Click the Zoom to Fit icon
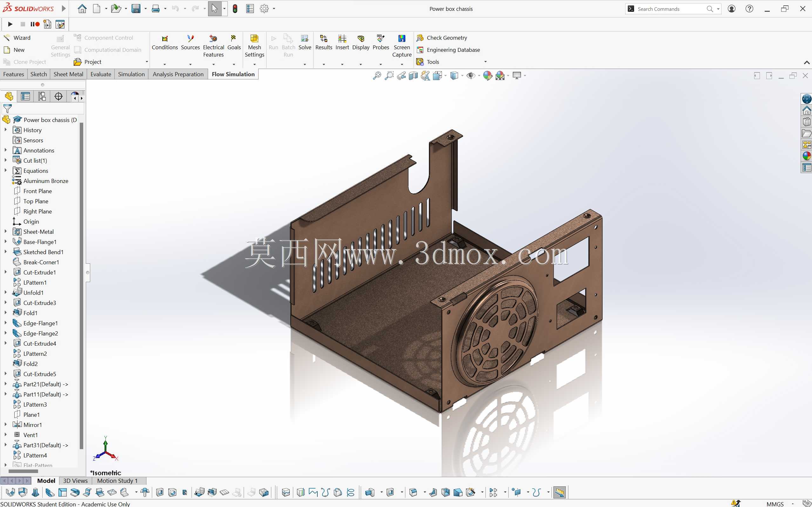The width and height of the screenshot is (812, 507). point(377,76)
